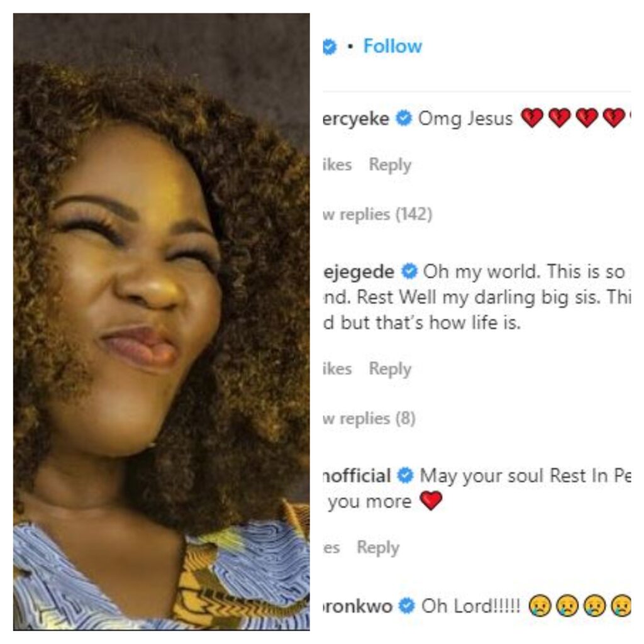The width and height of the screenshot is (644, 644).
Task: Open nofficial commenter profile
Action: 357,476
